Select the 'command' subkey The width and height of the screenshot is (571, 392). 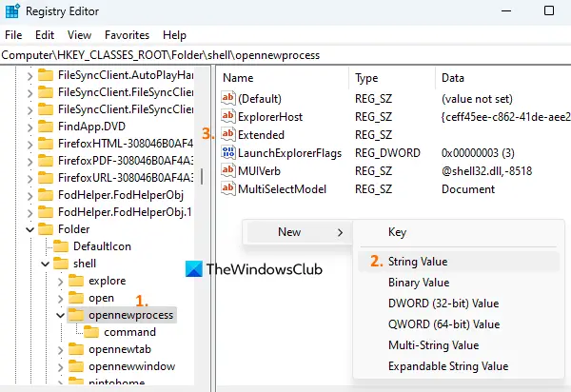point(129,332)
